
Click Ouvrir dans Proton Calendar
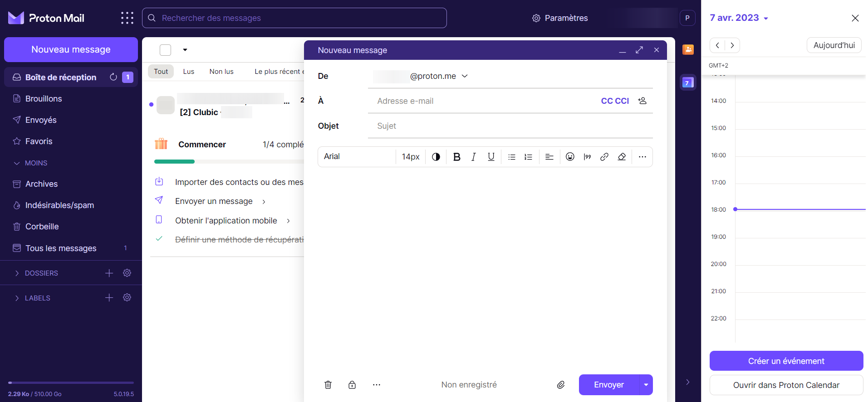[786, 385]
